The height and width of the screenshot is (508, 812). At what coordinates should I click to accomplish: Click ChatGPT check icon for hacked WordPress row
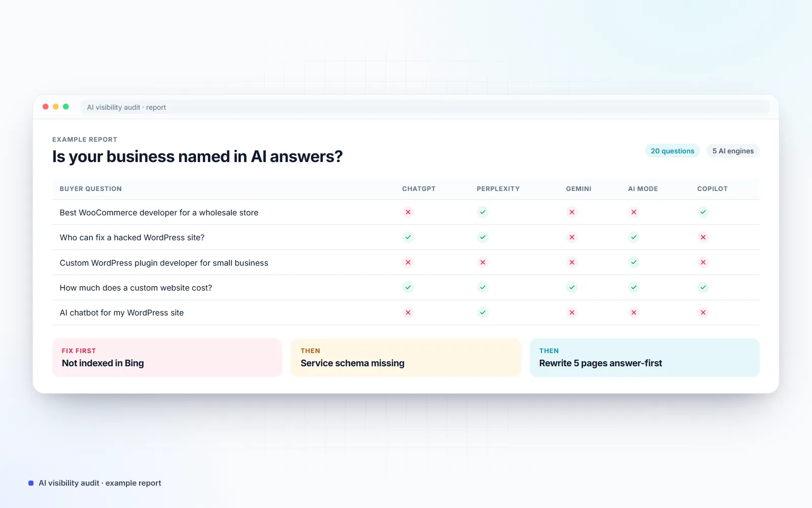(x=408, y=237)
